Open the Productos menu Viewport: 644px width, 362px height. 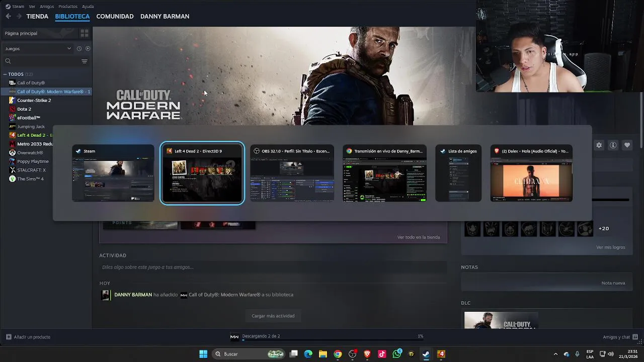tap(68, 7)
